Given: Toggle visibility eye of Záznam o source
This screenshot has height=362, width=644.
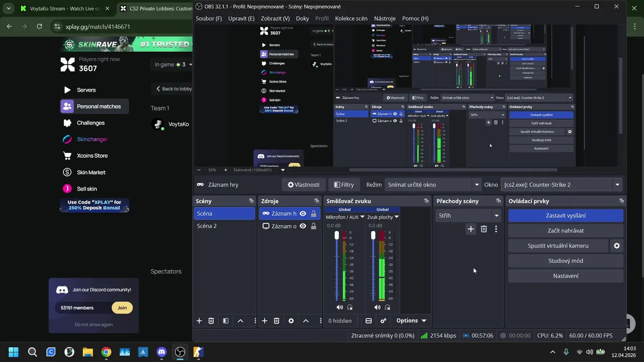Looking at the screenshot, I should click(303, 226).
